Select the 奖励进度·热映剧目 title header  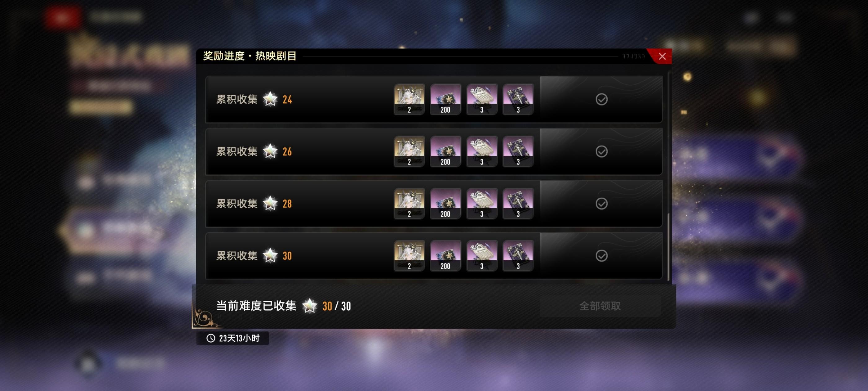tap(250, 56)
